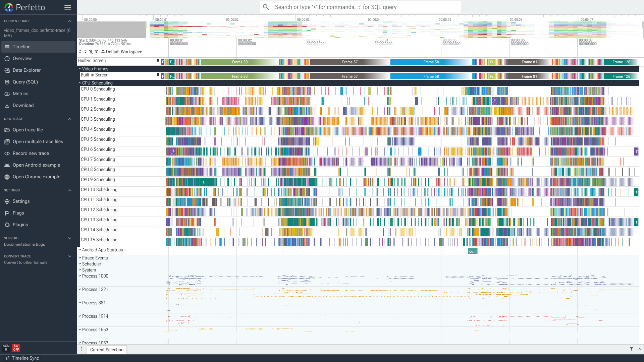
Task: Expand bottom drawer with chevron-up icon
Action: (x=640, y=349)
